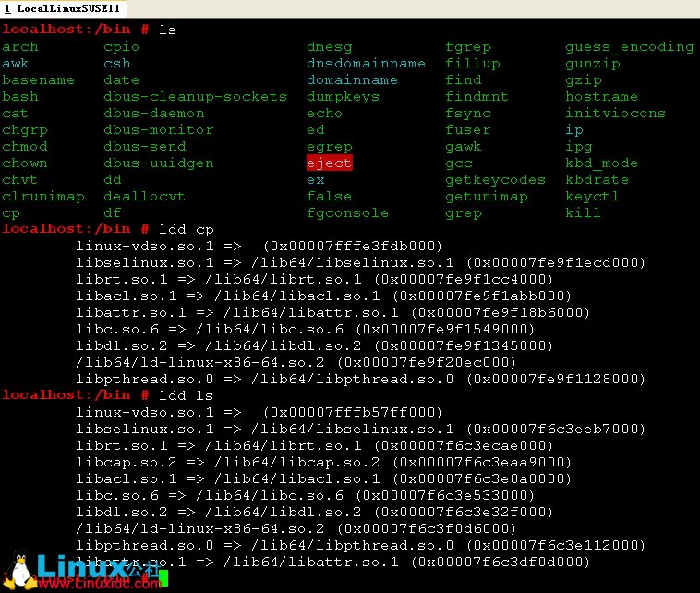Click address 0x00007f6c3df0d000 of libattr line
The width and height of the screenshot is (700, 593).
(501, 562)
